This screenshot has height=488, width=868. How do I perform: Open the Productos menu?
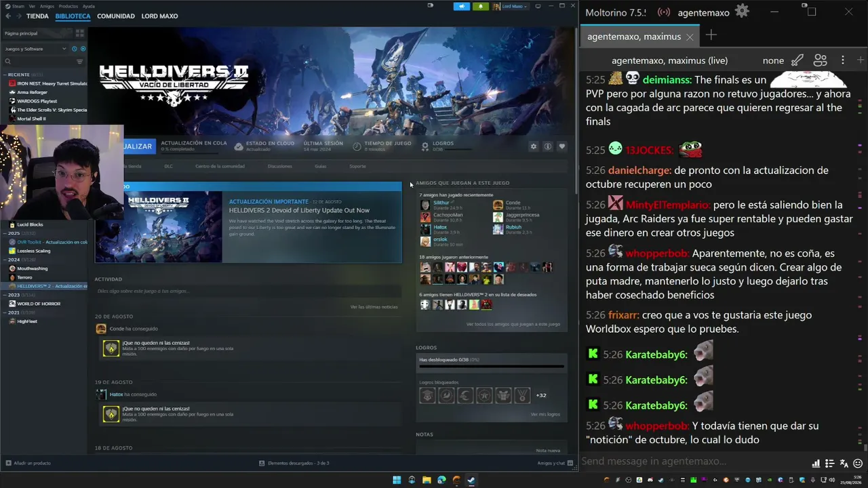68,6
